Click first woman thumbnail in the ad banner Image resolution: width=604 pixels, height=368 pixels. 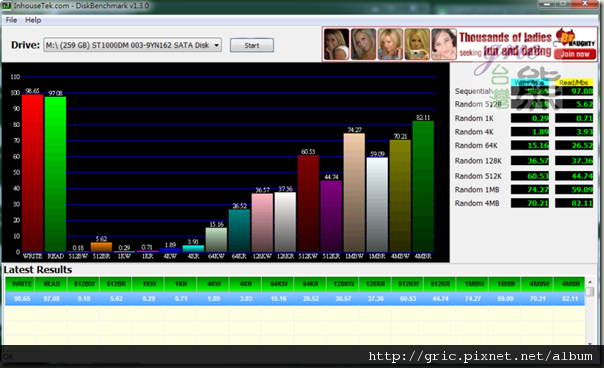336,44
